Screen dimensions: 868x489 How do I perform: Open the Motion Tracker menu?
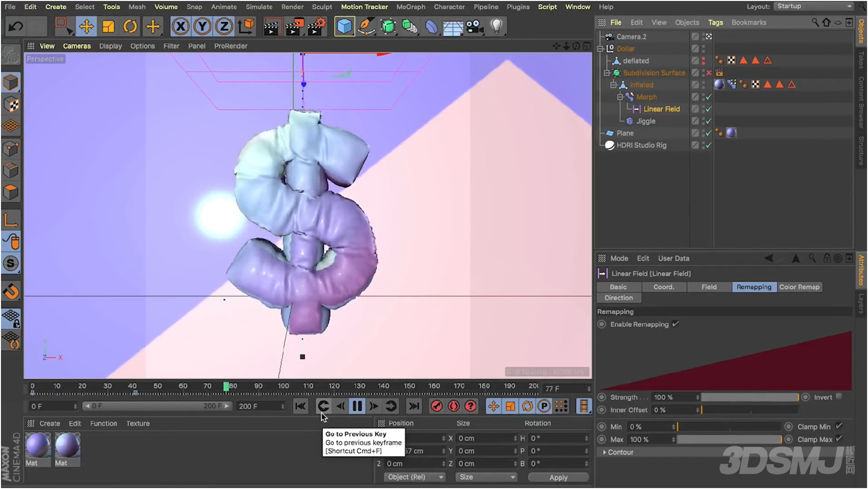click(x=364, y=7)
